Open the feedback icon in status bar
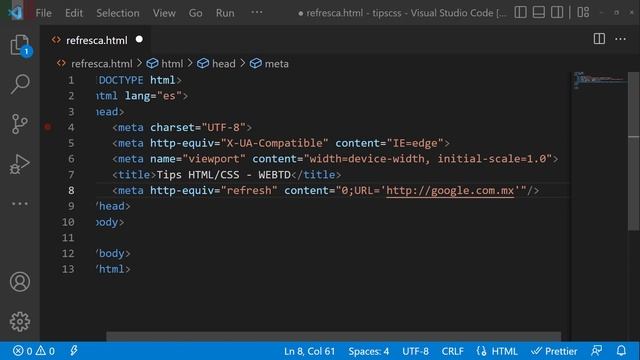This screenshot has width=640, height=360. 597,351
